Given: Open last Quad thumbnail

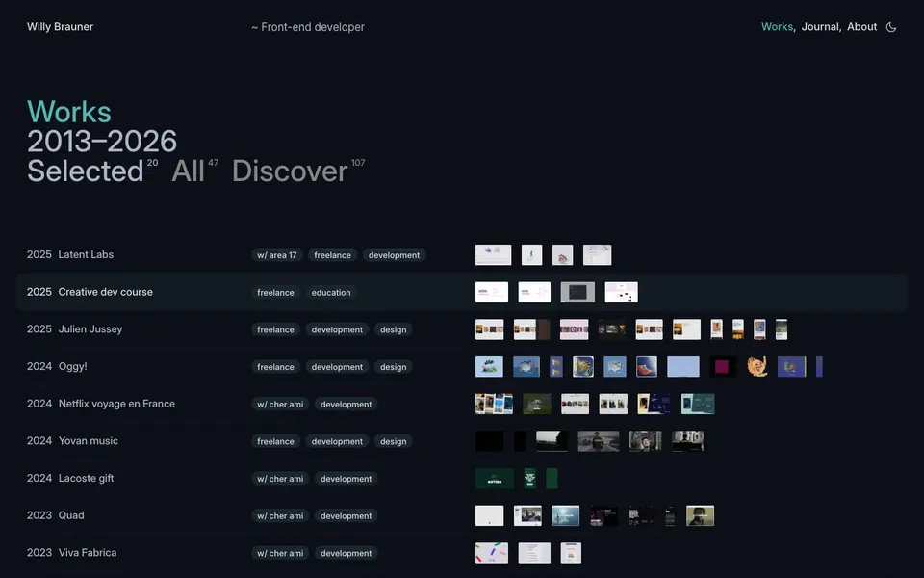Looking at the screenshot, I should [x=700, y=514].
